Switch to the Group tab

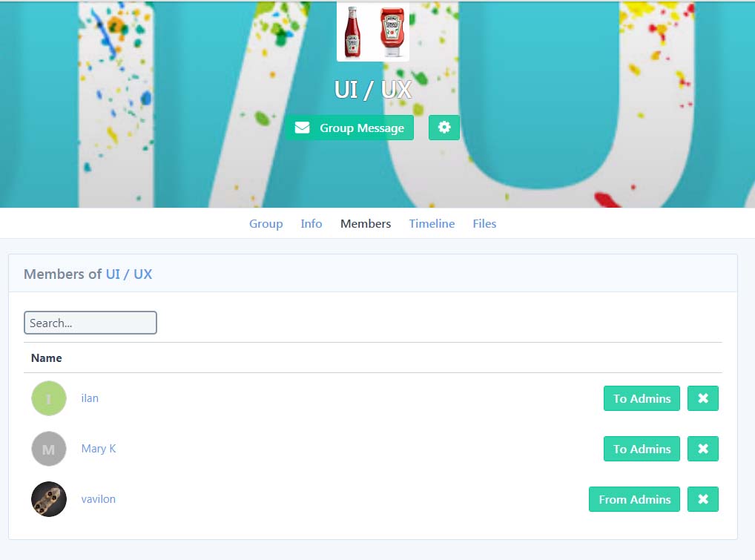tap(266, 224)
